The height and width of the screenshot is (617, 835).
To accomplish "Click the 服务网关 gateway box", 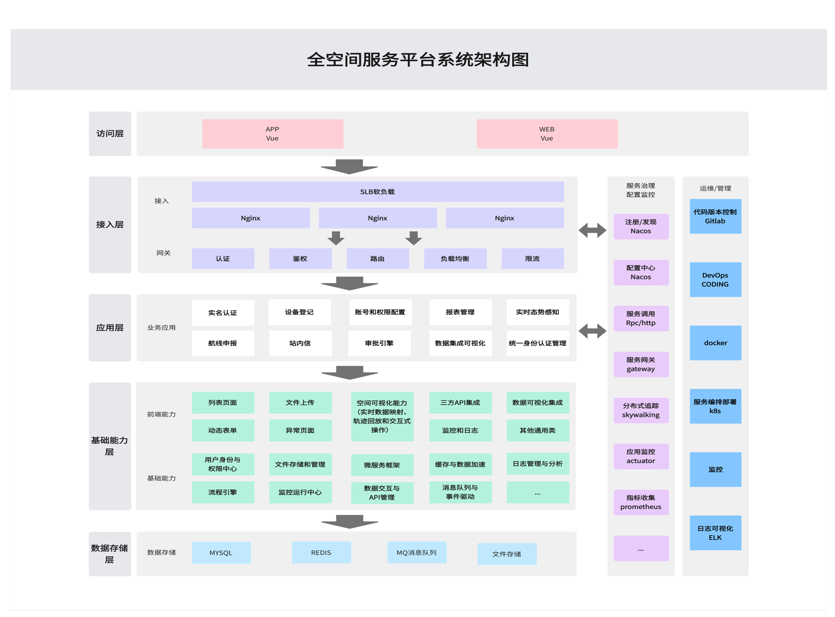I will pos(641,365).
